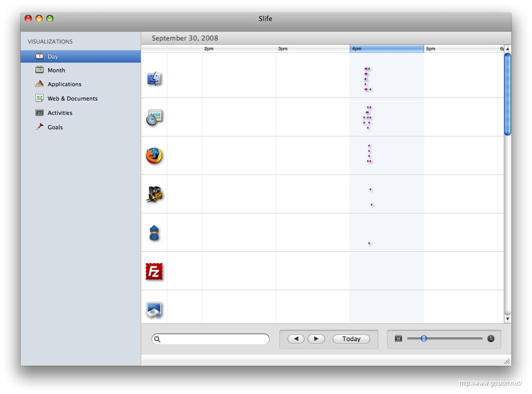Click the Web & Documents icon
The image size is (532, 394).
coord(39,98)
